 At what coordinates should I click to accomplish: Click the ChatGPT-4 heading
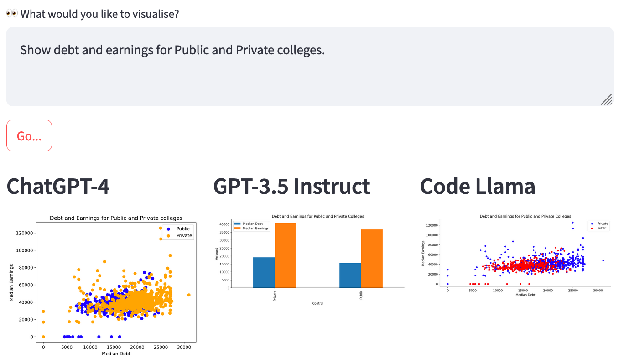(x=58, y=186)
